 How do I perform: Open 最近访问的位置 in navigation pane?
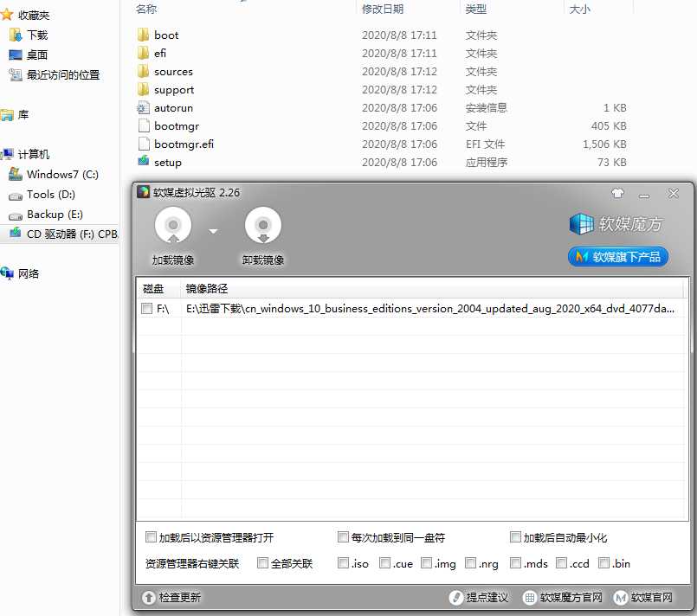coord(63,75)
